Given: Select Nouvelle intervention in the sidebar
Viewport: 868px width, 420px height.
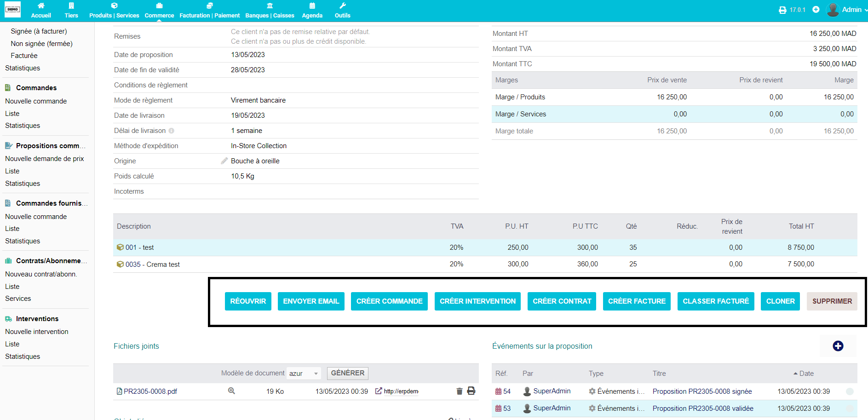Looking at the screenshot, I should pos(37,332).
